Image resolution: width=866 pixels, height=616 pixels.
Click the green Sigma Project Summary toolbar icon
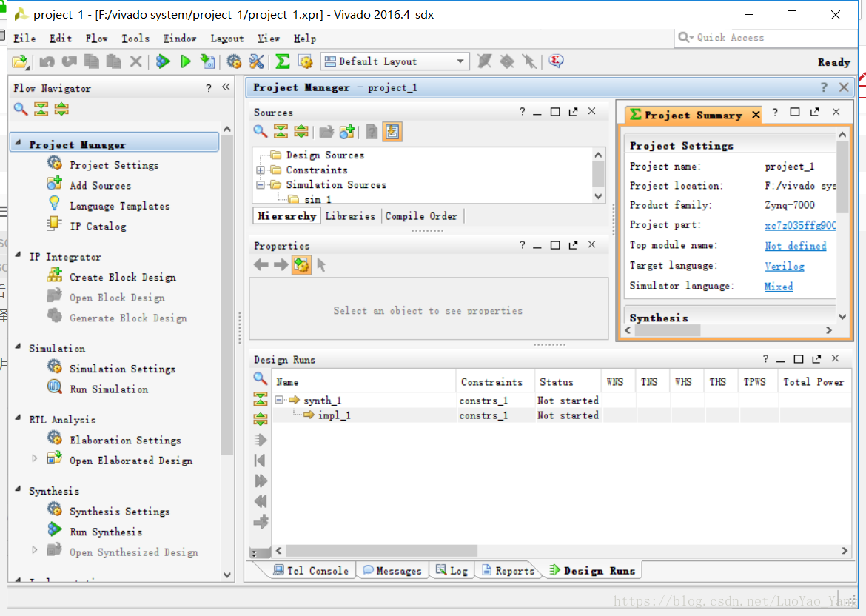pyautogui.click(x=283, y=61)
